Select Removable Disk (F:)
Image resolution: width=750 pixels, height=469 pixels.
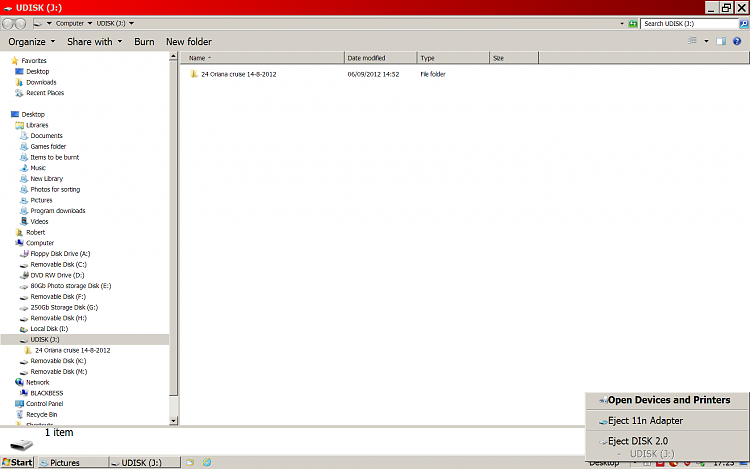[58, 297]
